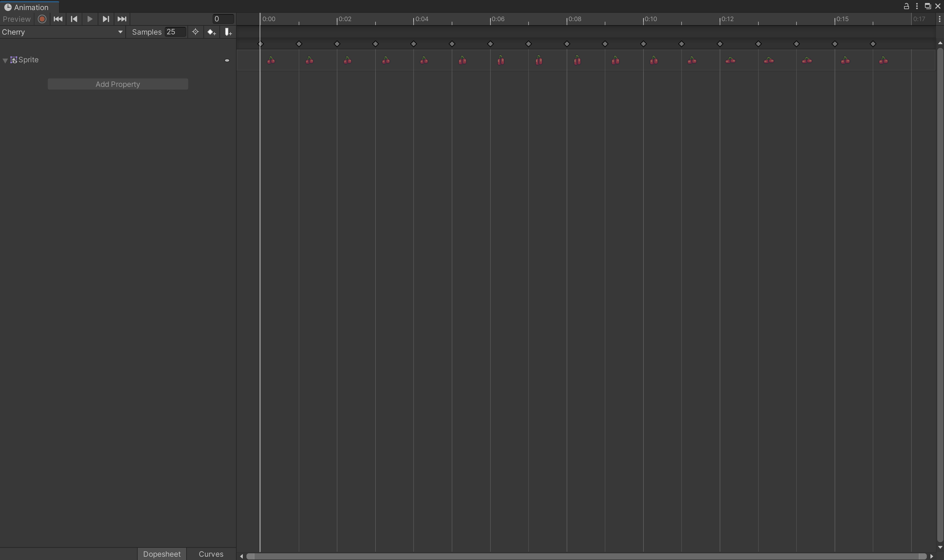Screen dimensions: 944x560
Task: Switch to the Curves tab
Action: coord(211,554)
